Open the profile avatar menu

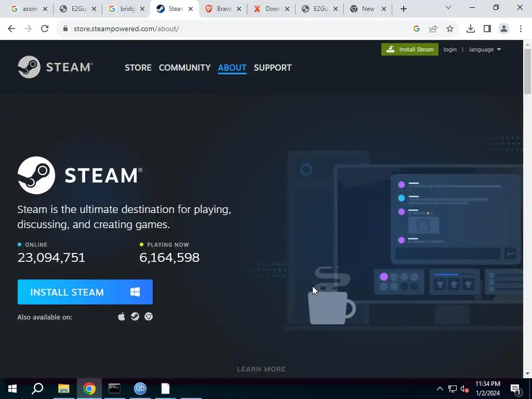[x=504, y=29]
